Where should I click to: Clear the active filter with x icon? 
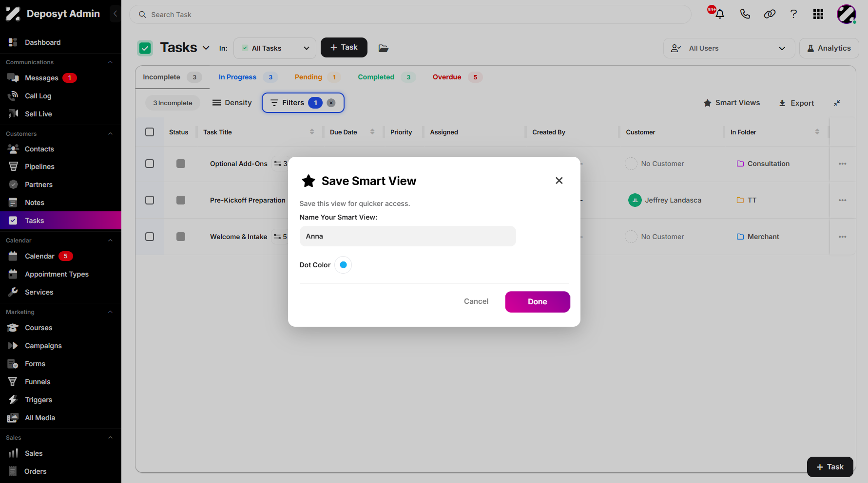[331, 103]
